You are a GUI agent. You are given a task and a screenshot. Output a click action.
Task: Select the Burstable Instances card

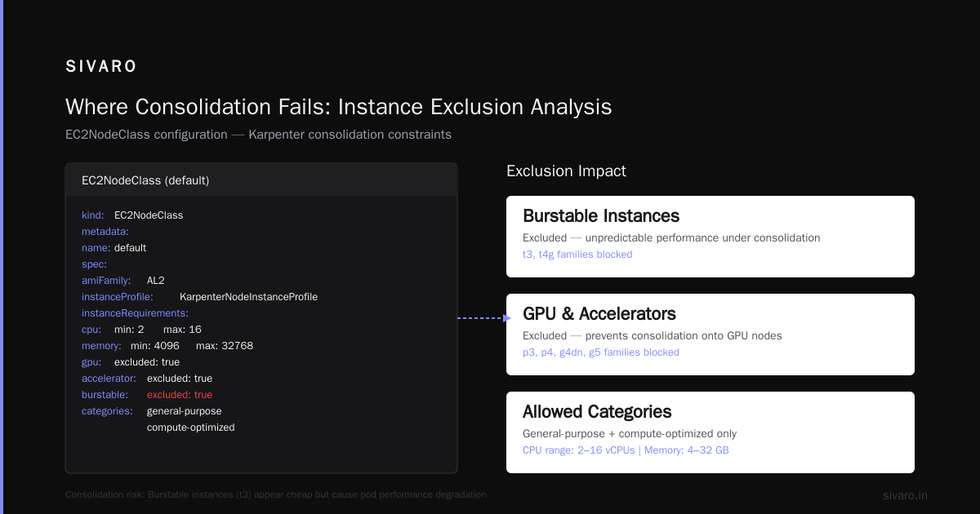(x=710, y=237)
